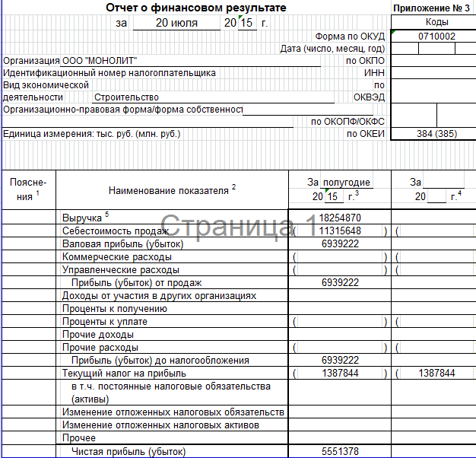Screen dimensions: 476x458
Task: Click '1387844' in the second period column
Action: coord(436,373)
